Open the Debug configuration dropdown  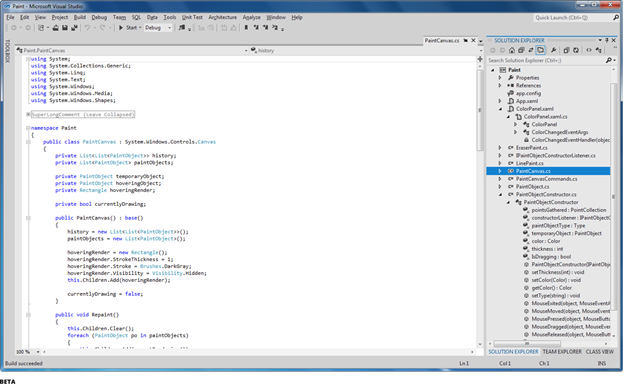(170, 28)
